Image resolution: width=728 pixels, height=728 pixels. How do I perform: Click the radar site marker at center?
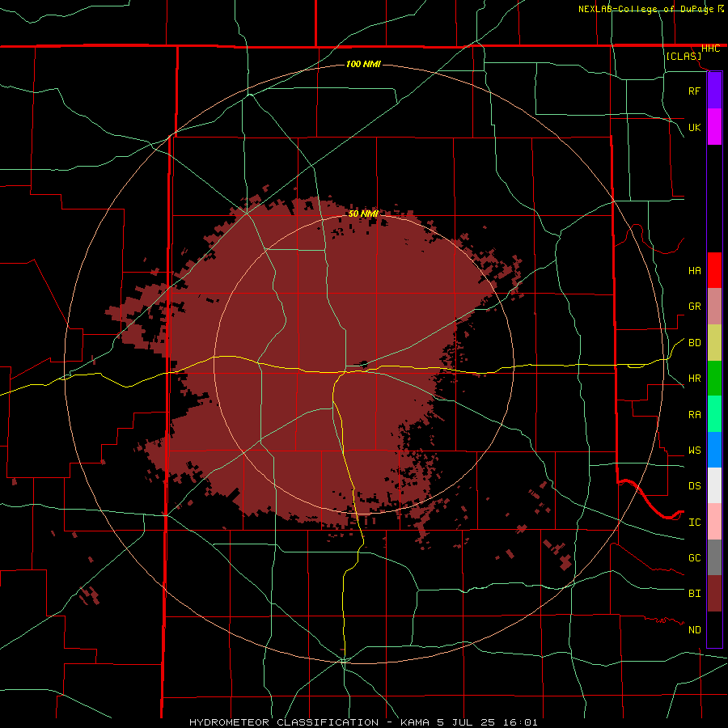pyautogui.click(x=364, y=363)
